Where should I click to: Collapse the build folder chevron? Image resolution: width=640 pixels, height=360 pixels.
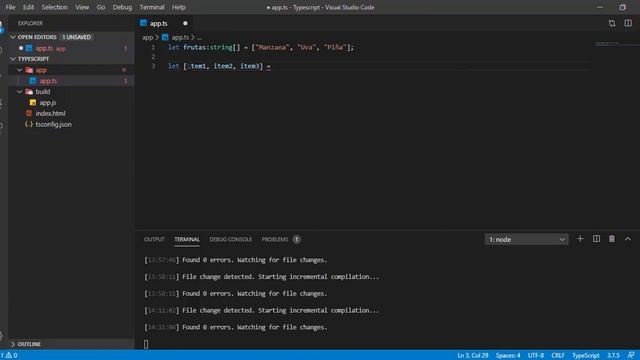[x=20, y=92]
